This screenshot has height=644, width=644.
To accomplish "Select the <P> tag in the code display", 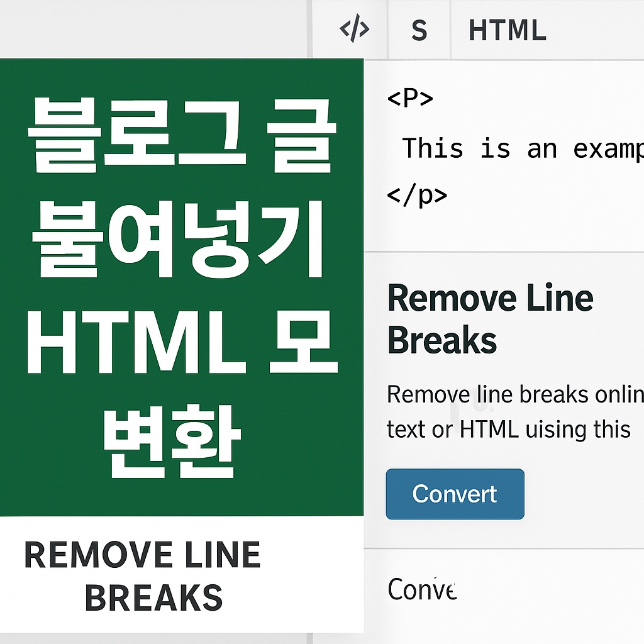I will point(409,99).
